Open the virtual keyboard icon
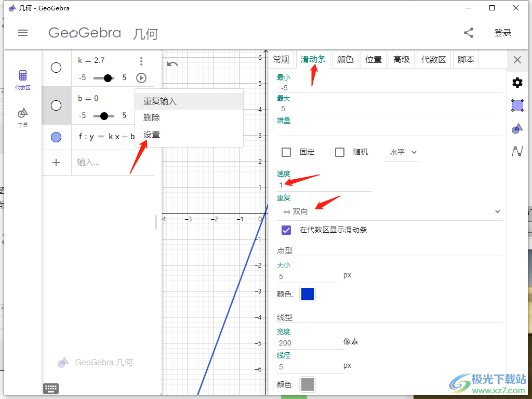532x399 pixels. pyautogui.click(x=51, y=388)
